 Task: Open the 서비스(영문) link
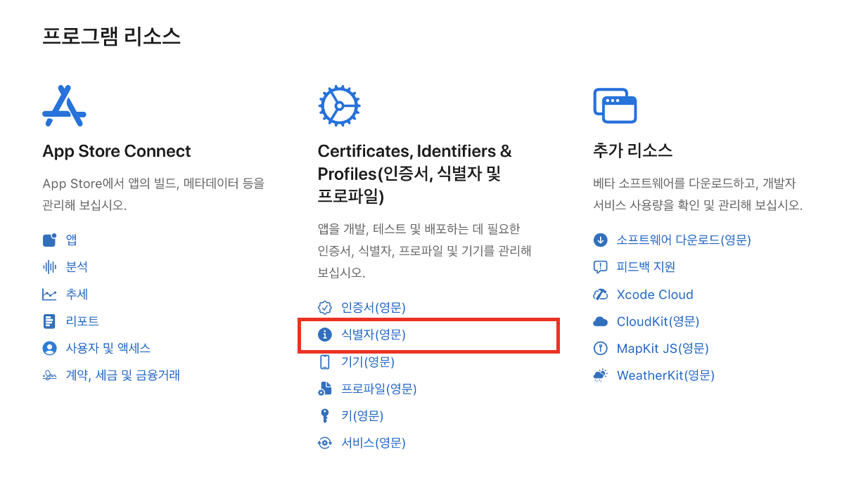[374, 443]
